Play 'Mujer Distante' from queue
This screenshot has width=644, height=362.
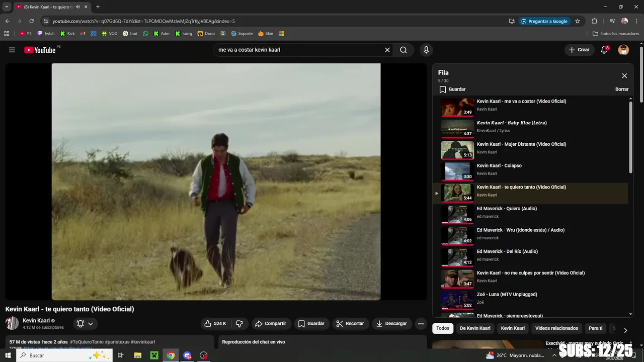pos(531,150)
